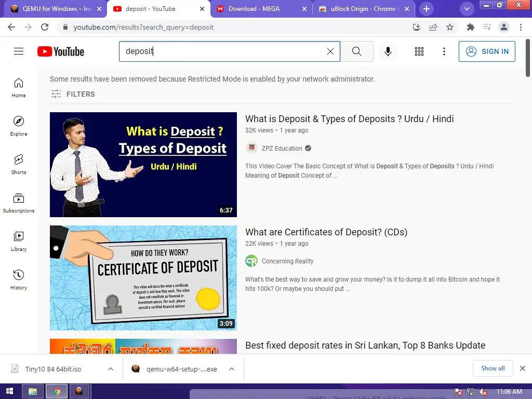Click the YouTube logo
Viewport: 532px width, 399px height.
[x=61, y=51]
